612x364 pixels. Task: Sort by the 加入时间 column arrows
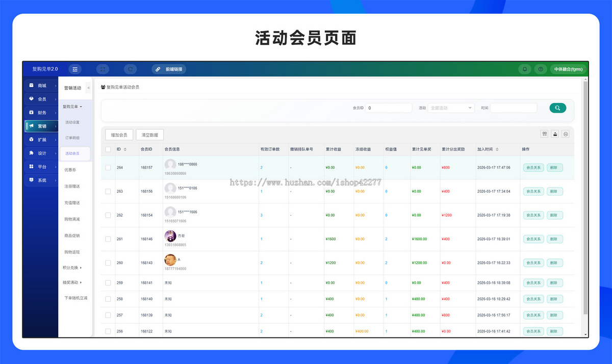click(x=497, y=149)
